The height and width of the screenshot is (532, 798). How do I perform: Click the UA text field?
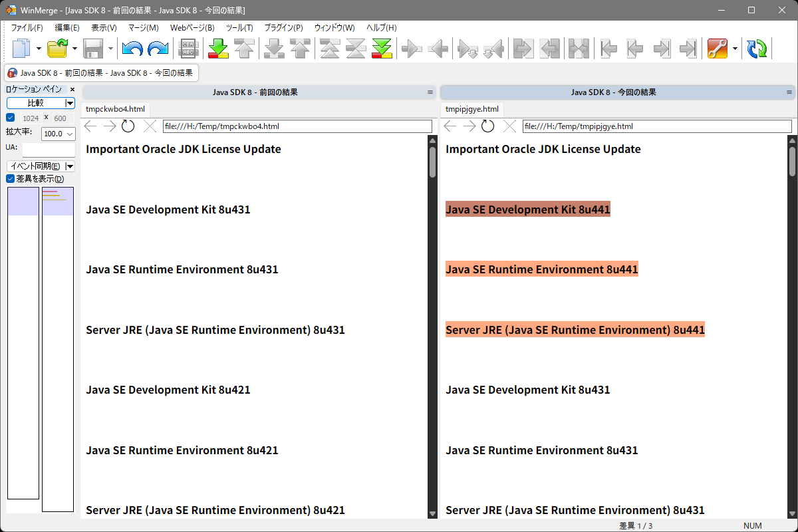pos(49,150)
